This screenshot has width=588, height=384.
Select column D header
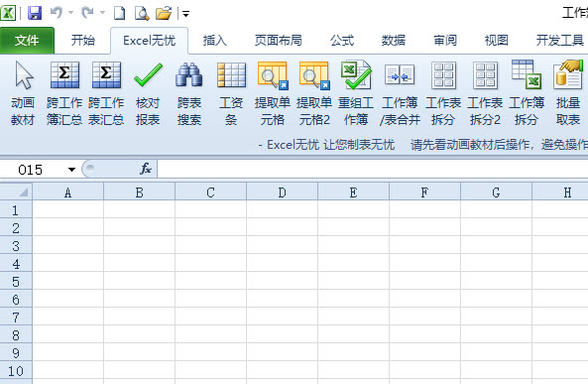click(282, 192)
